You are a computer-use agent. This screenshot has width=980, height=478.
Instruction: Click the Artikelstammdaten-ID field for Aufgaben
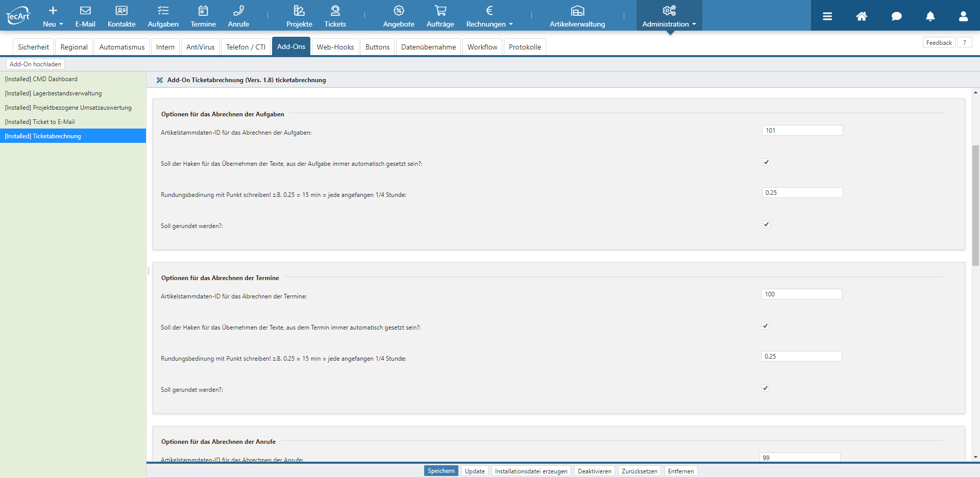[x=802, y=131]
